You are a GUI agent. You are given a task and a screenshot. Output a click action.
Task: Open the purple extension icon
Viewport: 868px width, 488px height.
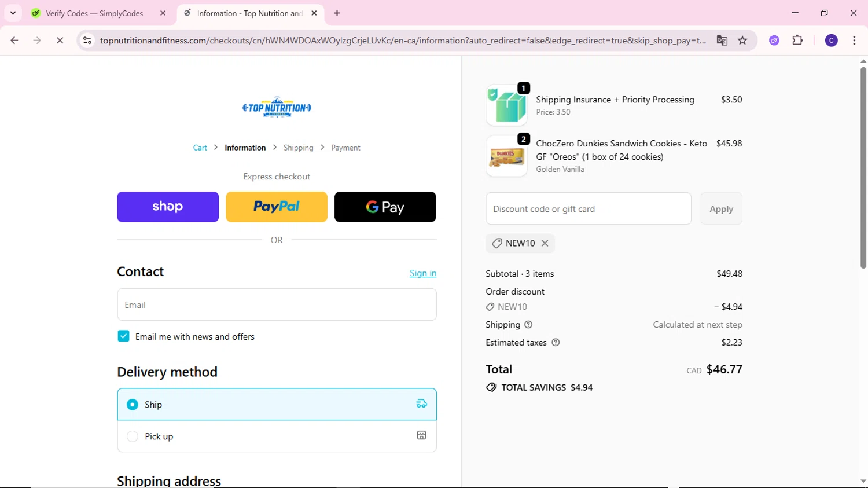pyautogui.click(x=774, y=41)
